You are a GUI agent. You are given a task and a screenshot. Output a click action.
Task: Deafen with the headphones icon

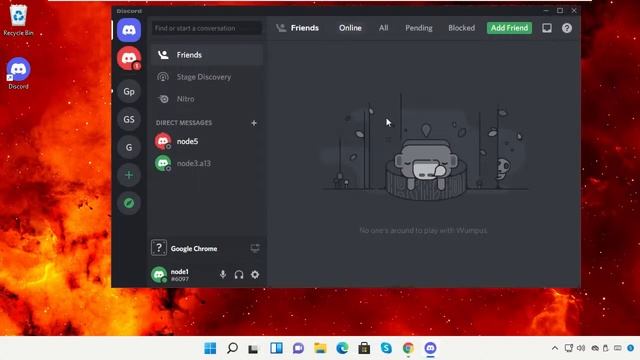coord(239,275)
